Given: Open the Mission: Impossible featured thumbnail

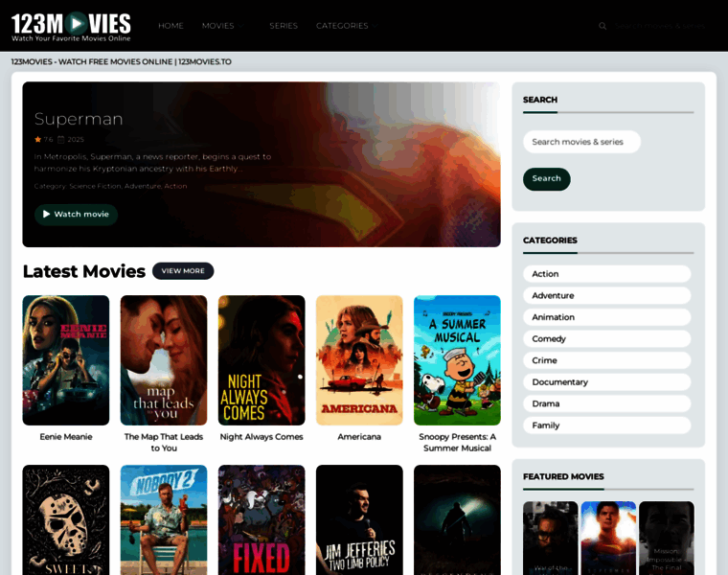Looking at the screenshot, I should (x=667, y=538).
